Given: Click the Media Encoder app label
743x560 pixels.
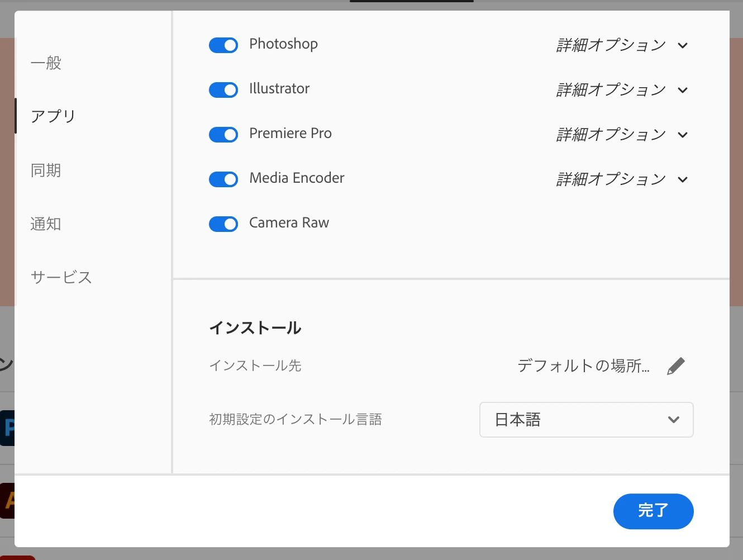Looking at the screenshot, I should click(297, 178).
